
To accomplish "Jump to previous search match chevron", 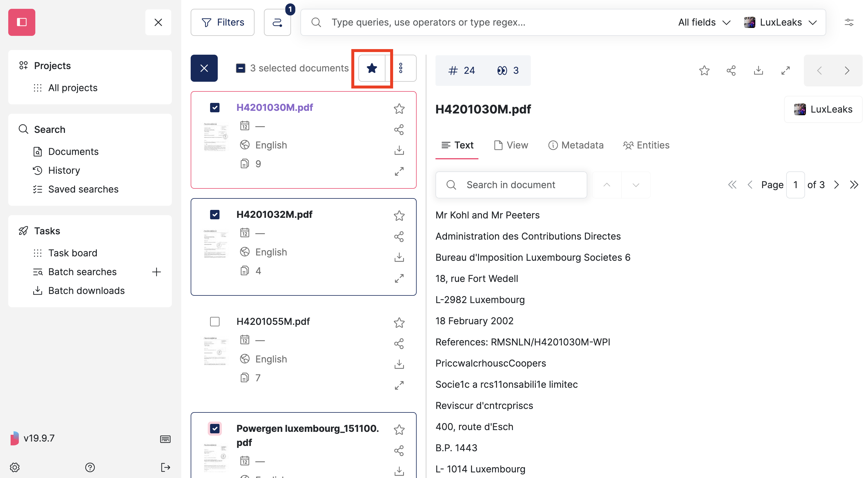I will 606,185.
